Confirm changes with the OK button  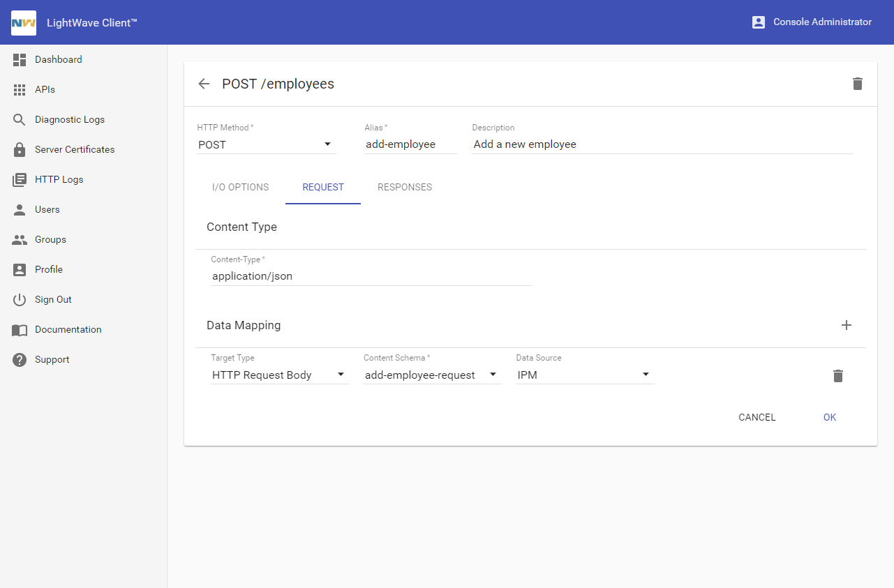(x=829, y=418)
